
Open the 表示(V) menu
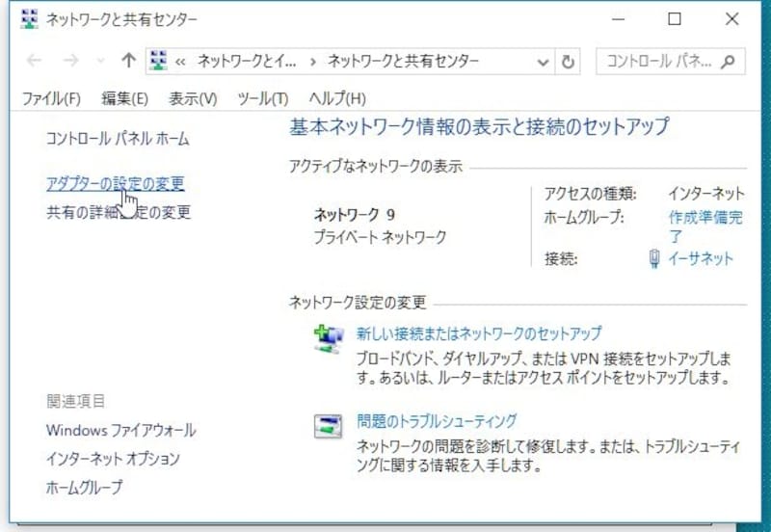pos(193,99)
